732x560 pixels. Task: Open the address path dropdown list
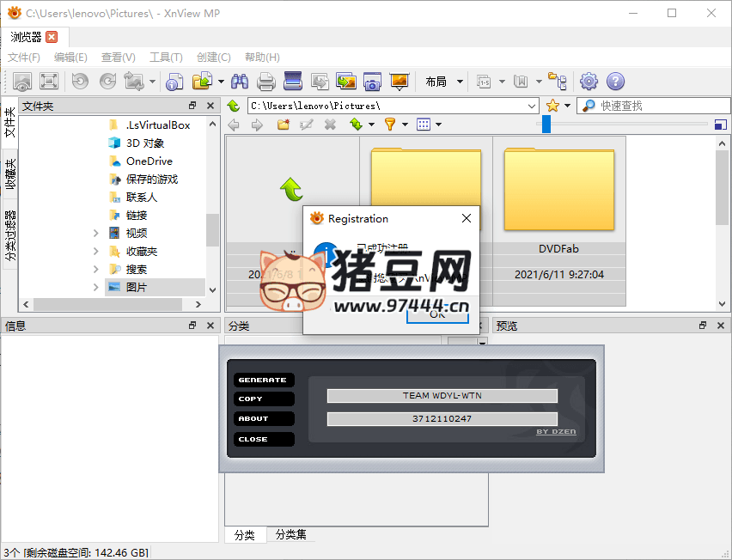[x=531, y=106]
